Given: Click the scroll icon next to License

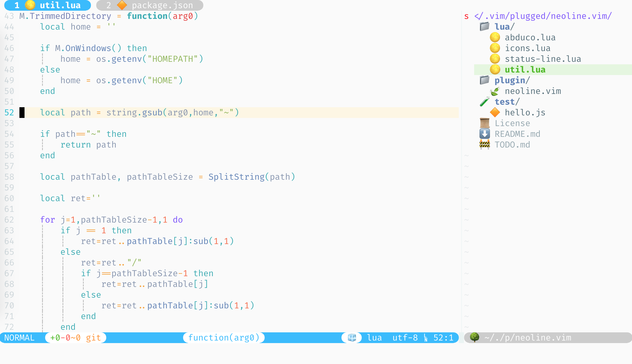Looking at the screenshot, I should [485, 123].
